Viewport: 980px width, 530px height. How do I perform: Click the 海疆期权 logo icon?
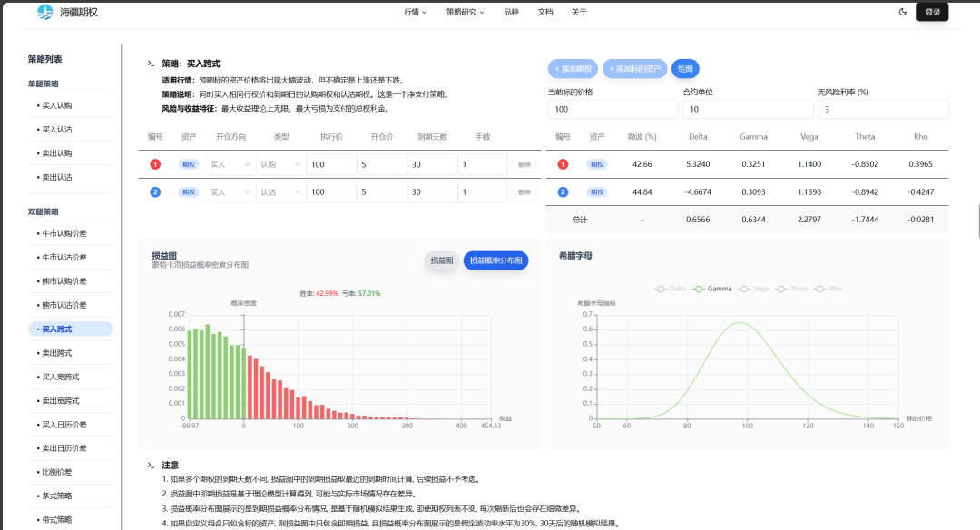click(x=44, y=12)
